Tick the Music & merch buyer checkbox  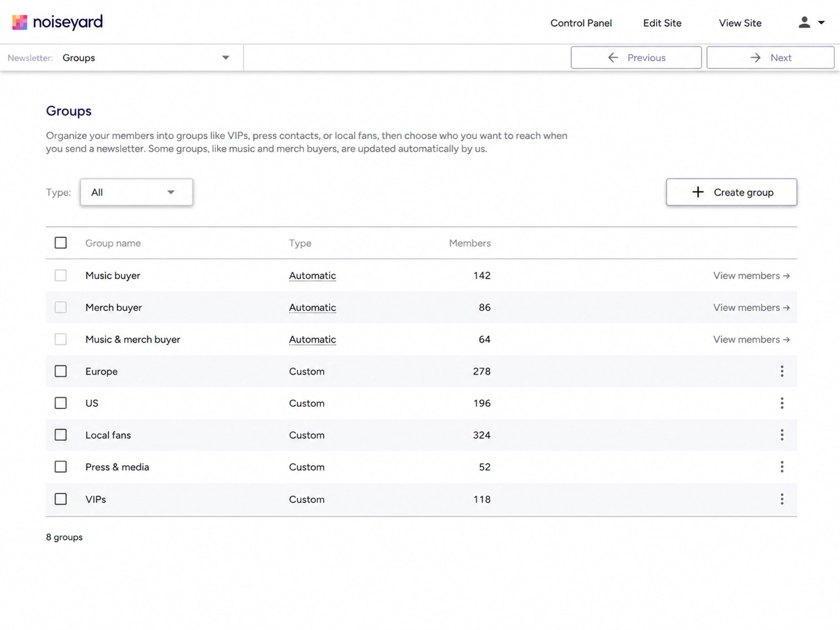(60, 339)
